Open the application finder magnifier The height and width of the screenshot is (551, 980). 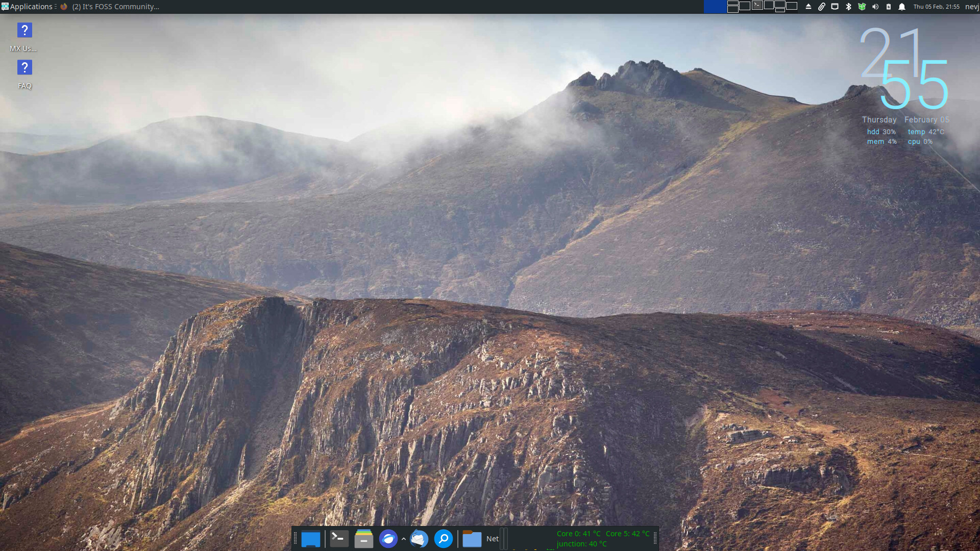pos(444,539)
